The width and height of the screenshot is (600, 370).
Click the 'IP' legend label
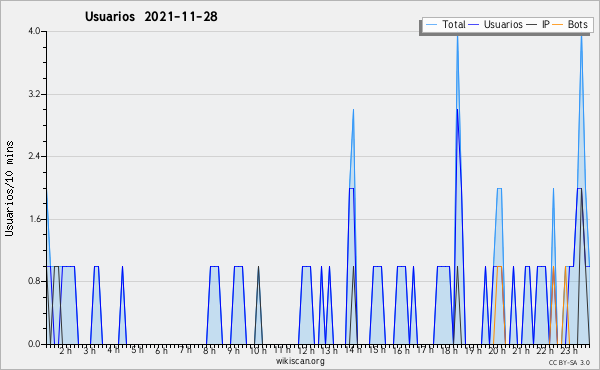coord(546,24)
